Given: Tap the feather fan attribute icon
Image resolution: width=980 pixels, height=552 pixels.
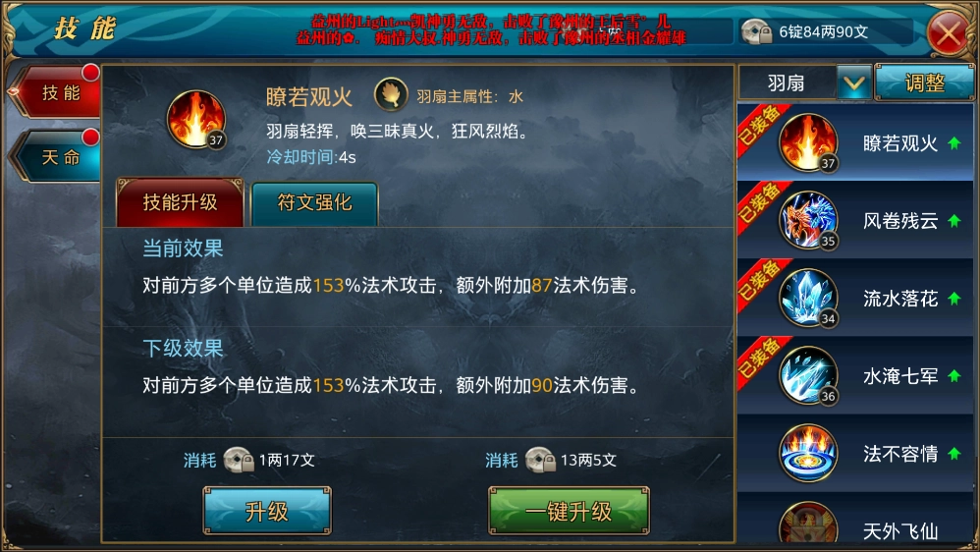Looking at the screenshot, I should coord(391,95).
